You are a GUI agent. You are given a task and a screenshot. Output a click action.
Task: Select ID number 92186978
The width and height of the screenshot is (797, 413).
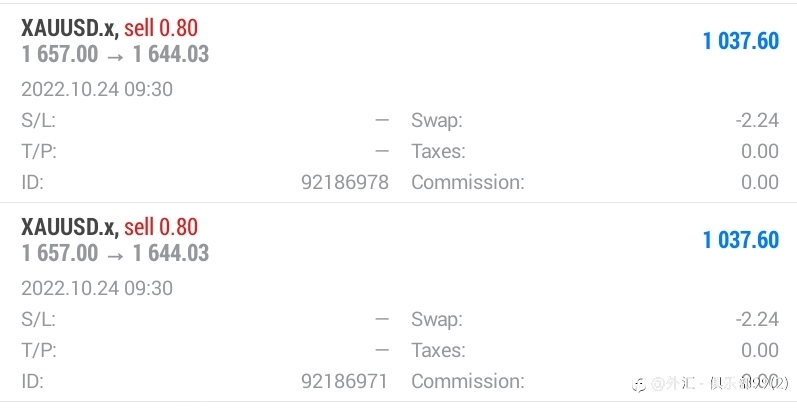point(345,182)
